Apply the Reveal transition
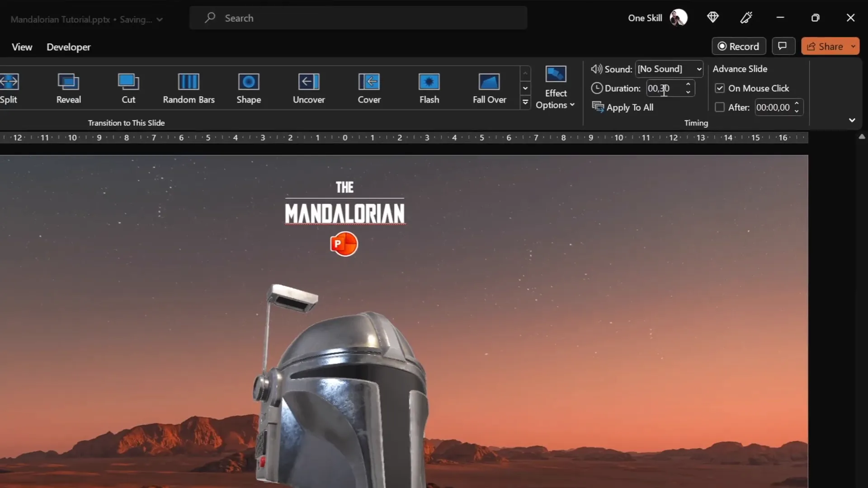This screenshot has height=488, width=868. pyautogui.click(x=69, y=89)
